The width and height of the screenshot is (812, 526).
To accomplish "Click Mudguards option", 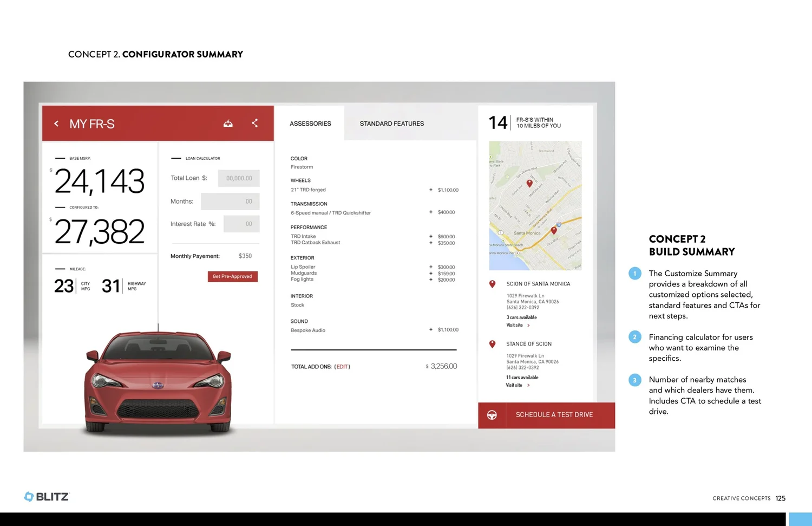I will coord(304,273).
